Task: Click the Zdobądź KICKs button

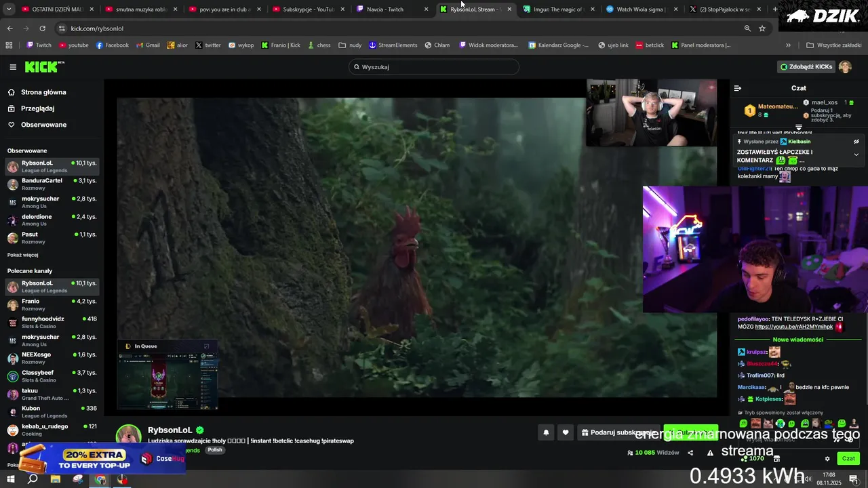Action: pos(806,67)
